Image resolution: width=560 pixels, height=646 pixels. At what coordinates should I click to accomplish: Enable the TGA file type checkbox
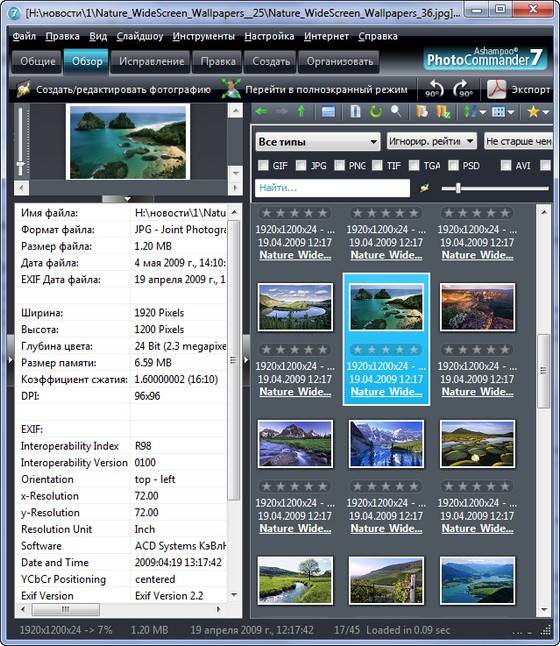click(x=414, y=165)
